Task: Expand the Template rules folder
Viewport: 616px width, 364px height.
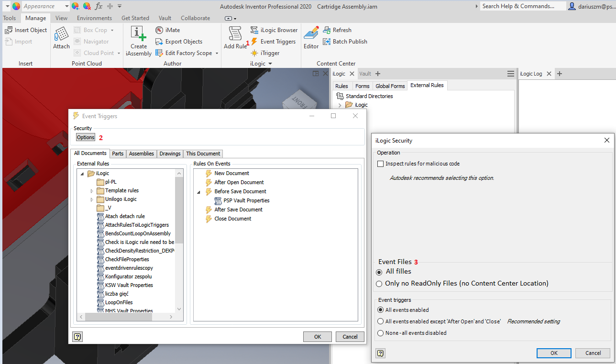Action: pyautogui.click(x=92, y=191)
